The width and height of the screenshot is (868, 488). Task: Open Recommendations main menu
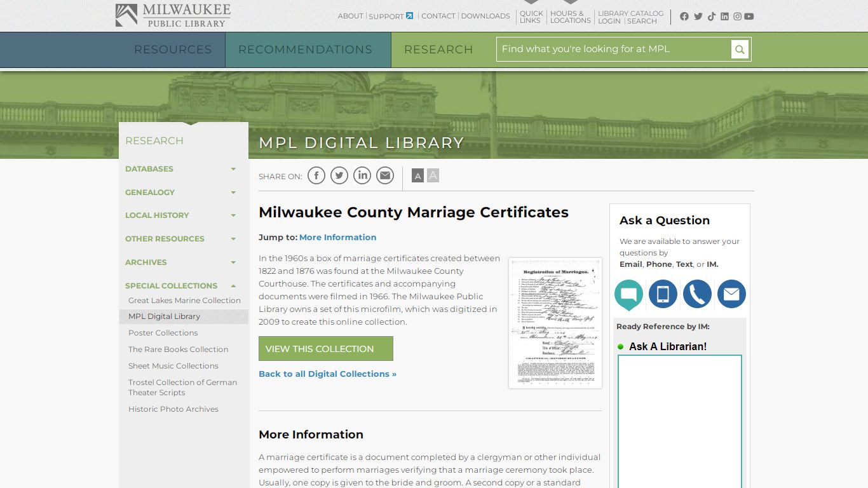coord(306,50)
